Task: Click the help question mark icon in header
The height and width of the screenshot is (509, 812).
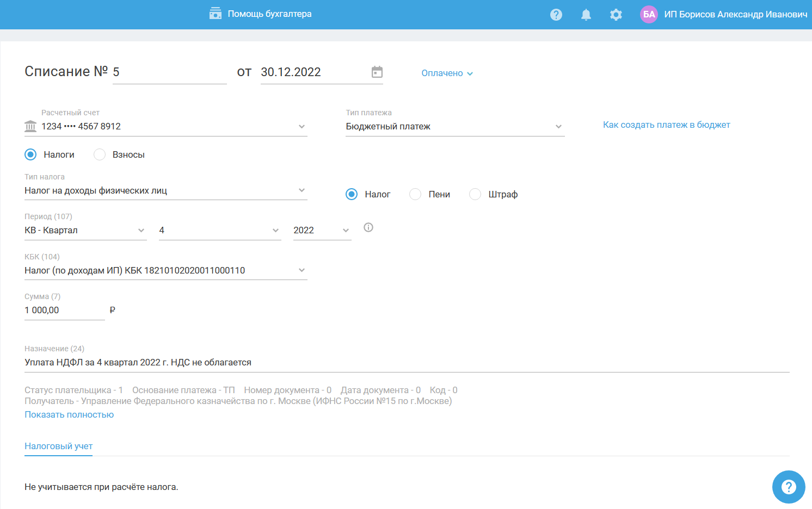Action: [x=556, y=15]
